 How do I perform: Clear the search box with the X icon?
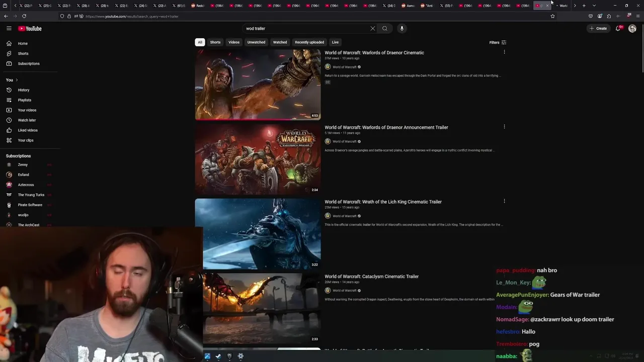[x=373, y=29]
